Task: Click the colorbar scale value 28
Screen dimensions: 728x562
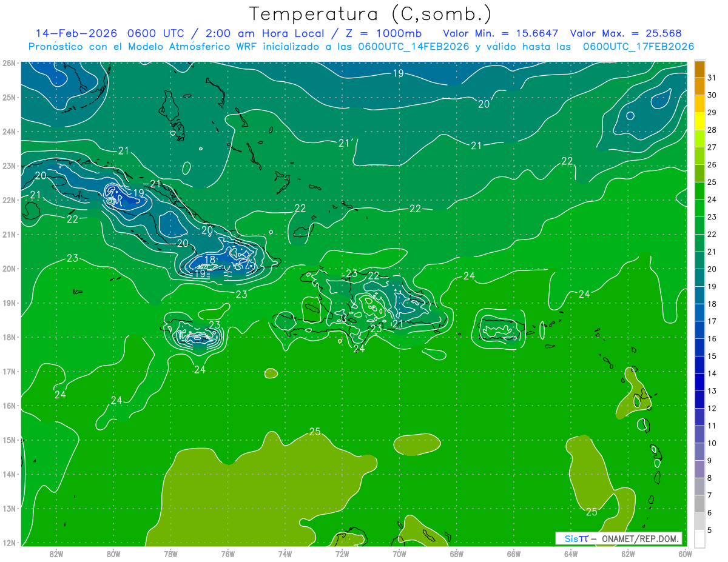Action: coord(712,130)
